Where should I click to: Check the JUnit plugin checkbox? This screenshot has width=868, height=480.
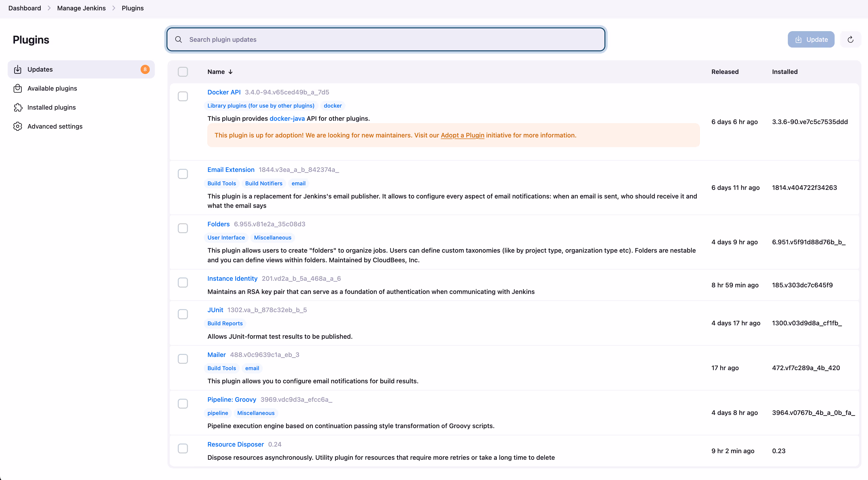tap(183, 314)
